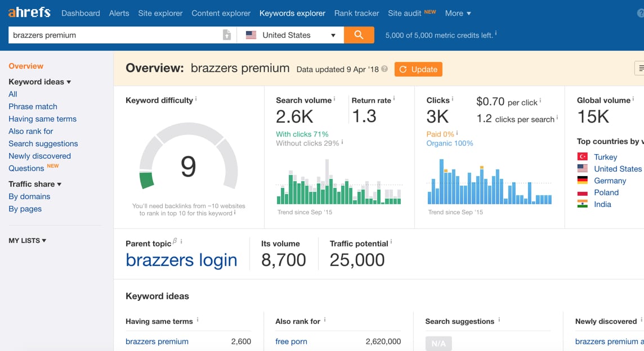This screenshot has width=644, height=351.
Task: Open Site explorer from the top menu
Action: (x=160, y=13)
